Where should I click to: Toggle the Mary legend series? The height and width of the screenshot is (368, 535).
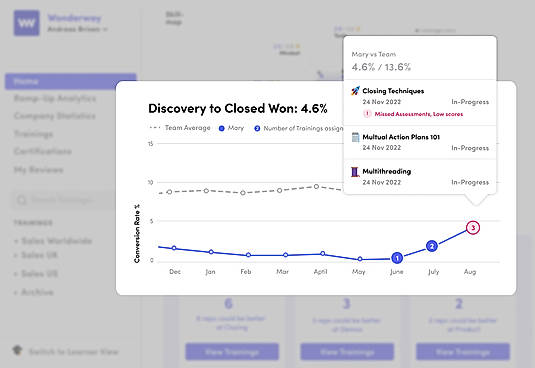231,128
